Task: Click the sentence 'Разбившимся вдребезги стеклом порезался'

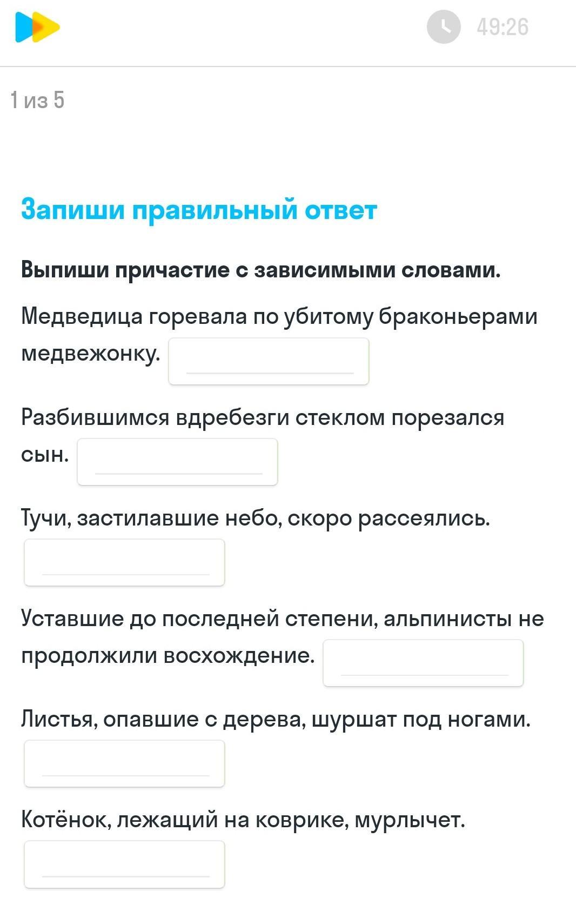Action: (x=263, y=417)
